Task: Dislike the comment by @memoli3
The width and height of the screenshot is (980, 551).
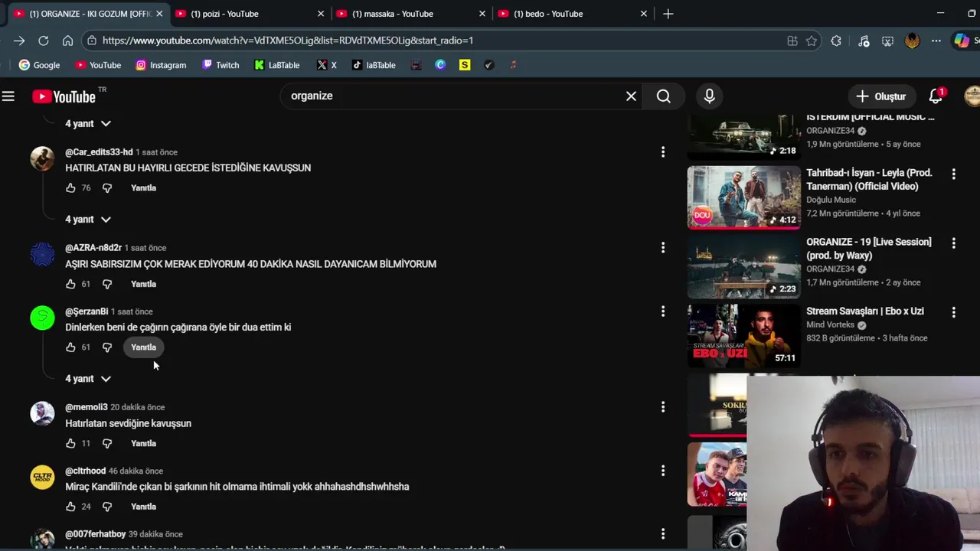Action: coord(107,444)
